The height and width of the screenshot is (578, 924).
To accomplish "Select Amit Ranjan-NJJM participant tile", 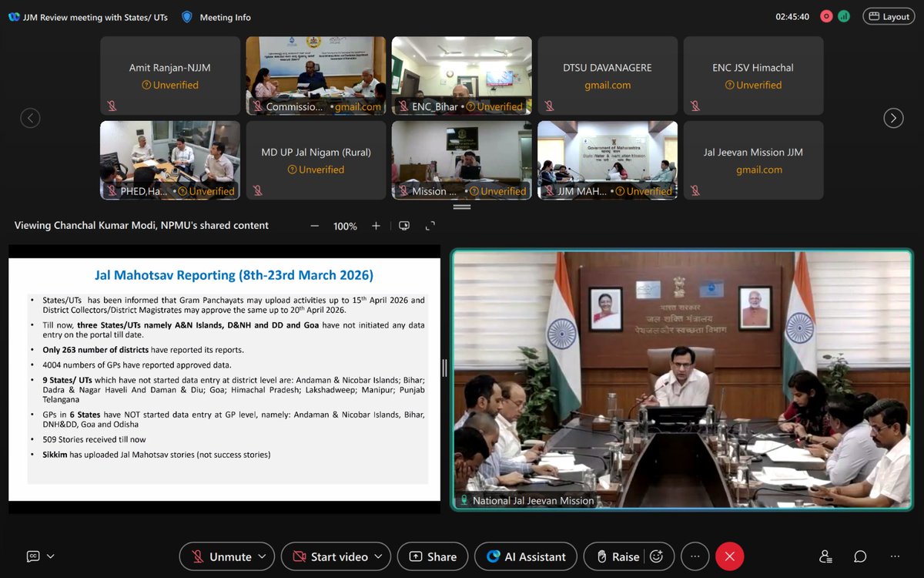I will (170, 76).
